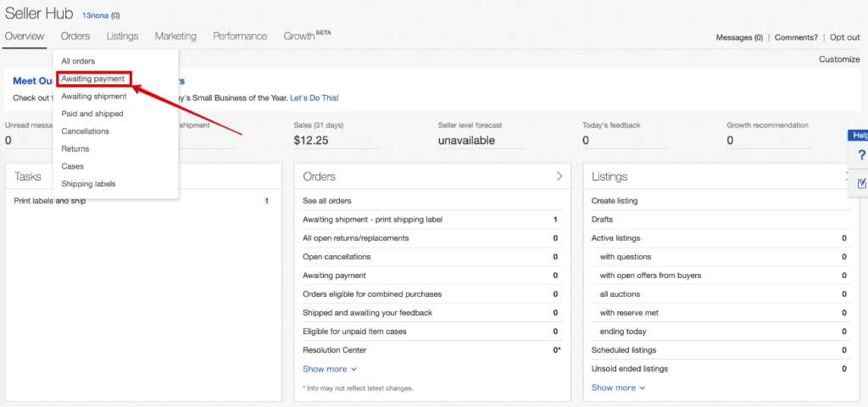Expand Show more in Orders panel
Screen dimensions: 868x407
coord(330,369)
